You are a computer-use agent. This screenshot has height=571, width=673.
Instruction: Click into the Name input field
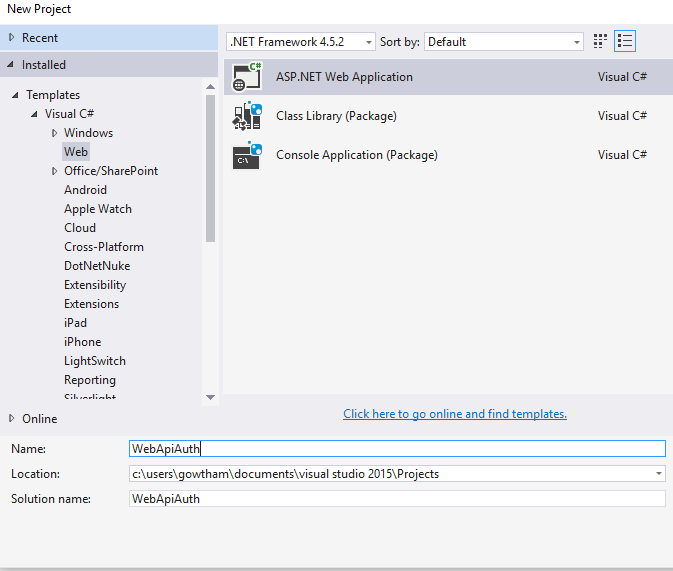pos(397,449)
